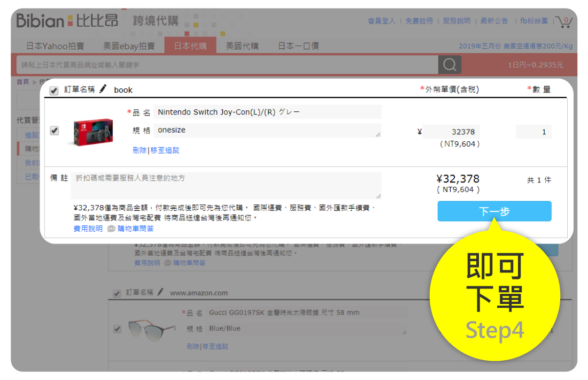Click the 品名 field with Nintendo Switch Joy-Con

267,112
